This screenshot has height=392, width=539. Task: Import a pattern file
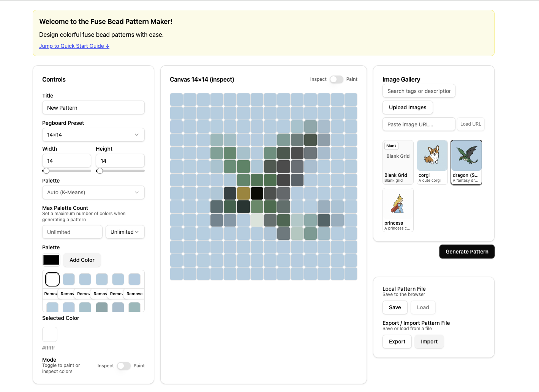pos(429,342)
